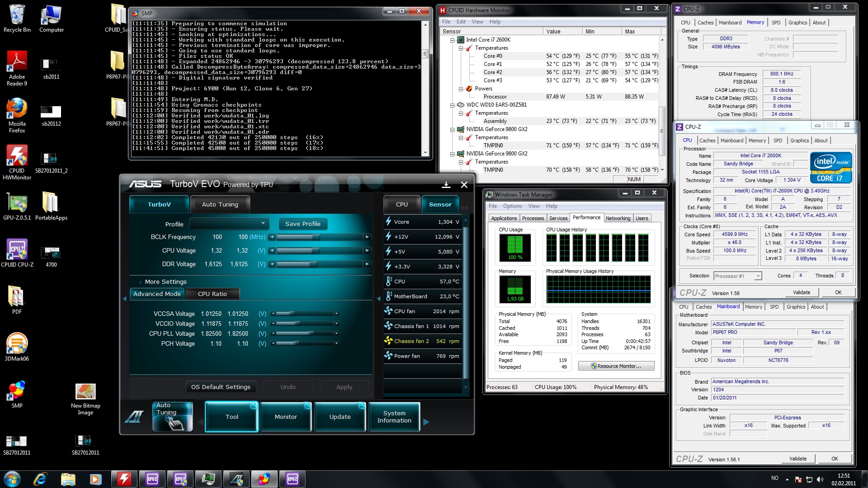Click next arrow beside System Information
This screenshot has height=488, width=868.
tap(426, 422)
